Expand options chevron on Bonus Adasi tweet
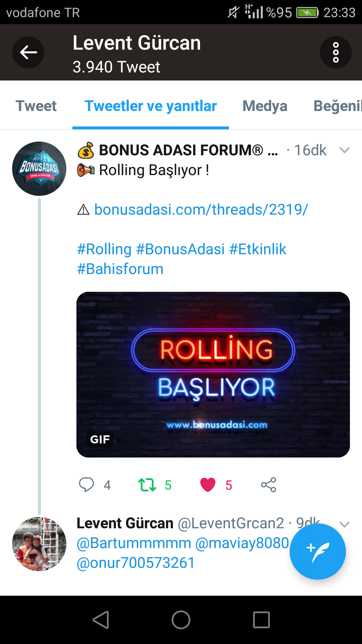 pyautogui.click(x=345, y=150)
